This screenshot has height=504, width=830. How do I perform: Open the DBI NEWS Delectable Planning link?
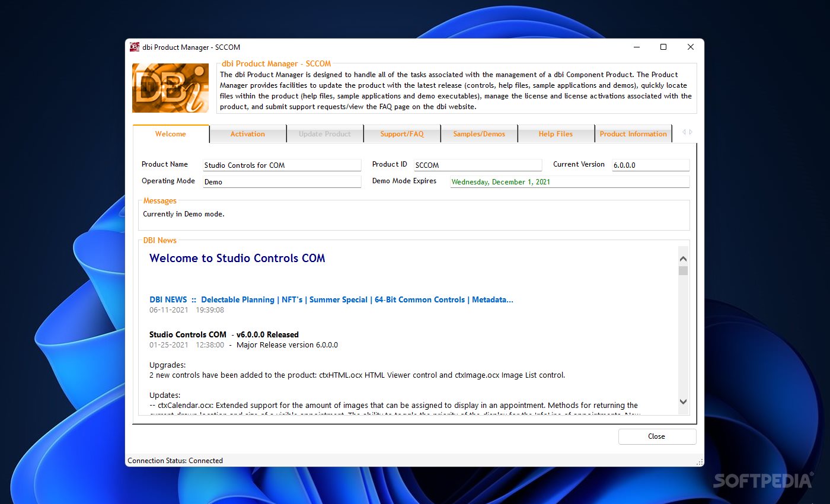tap(331, 299)
